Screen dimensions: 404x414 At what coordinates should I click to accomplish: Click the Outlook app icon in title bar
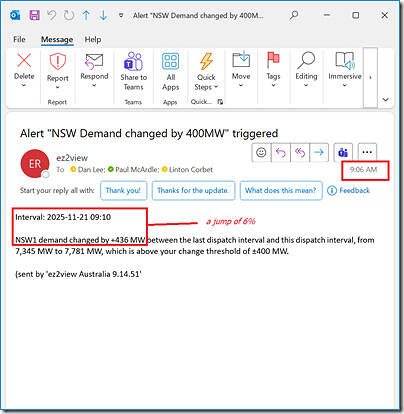click(15, 15)
